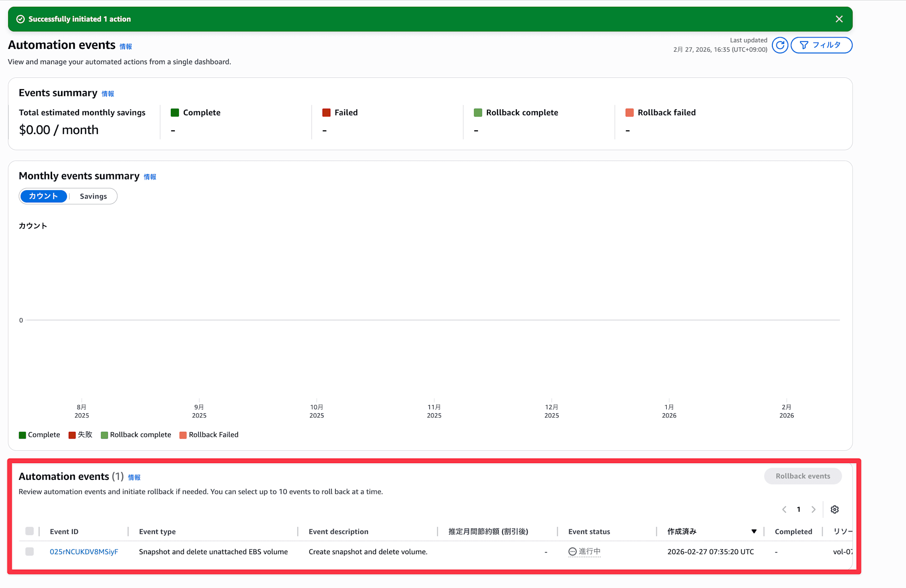Click the Rollback events button
The width and height of the screenshot is (906, 588).
tap(802, 476)
